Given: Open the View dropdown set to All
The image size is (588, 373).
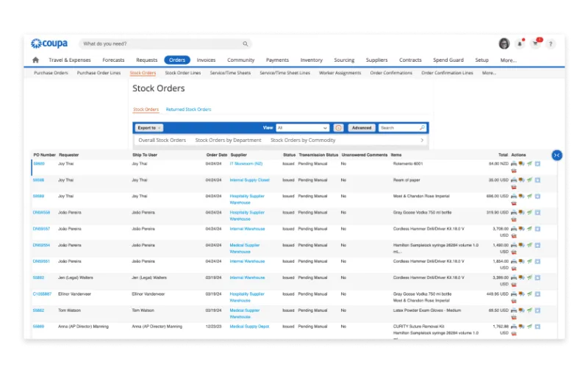Looking at the screenshot, I should 302,128.
